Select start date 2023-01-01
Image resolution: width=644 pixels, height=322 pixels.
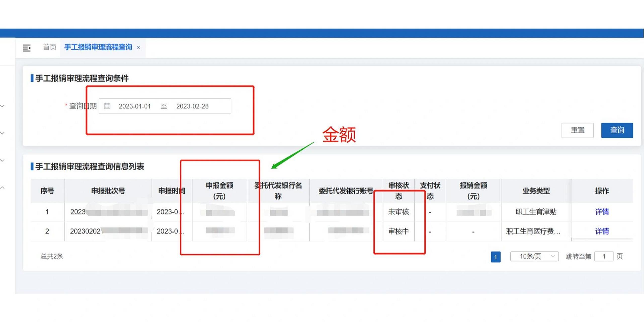[x=135, y=106]
